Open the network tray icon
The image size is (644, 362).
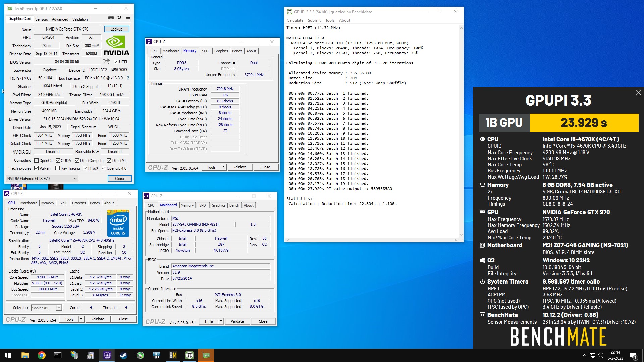593,355
